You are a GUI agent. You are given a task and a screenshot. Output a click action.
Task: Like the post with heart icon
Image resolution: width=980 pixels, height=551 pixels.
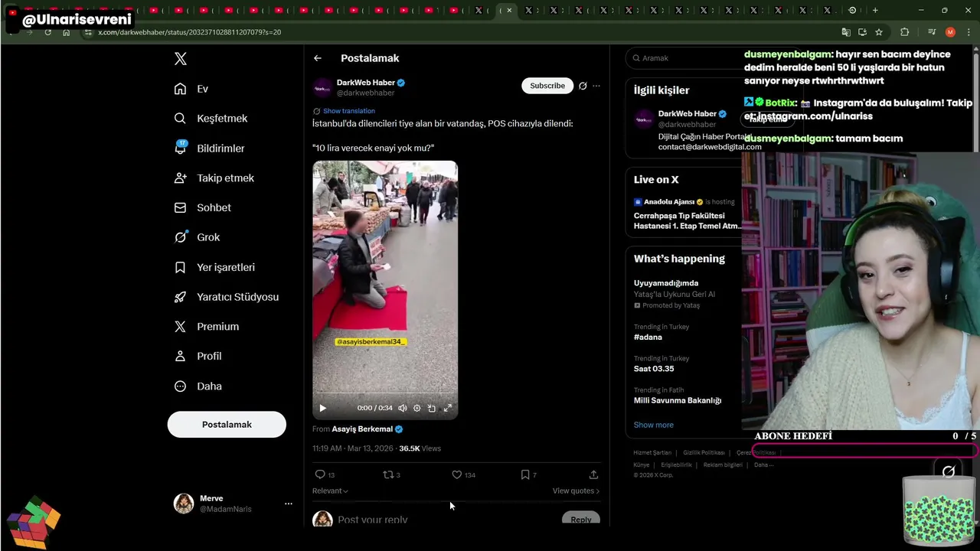[457, 474]
